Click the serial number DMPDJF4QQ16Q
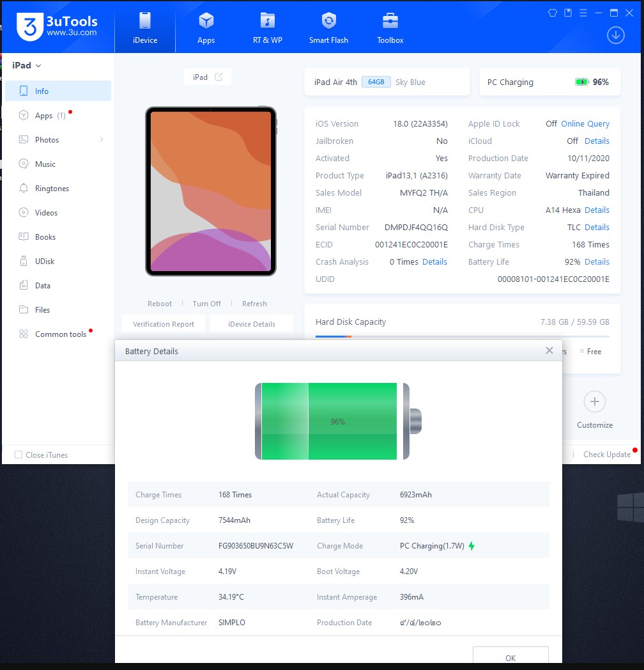644x670 pixels. (416, 228)
